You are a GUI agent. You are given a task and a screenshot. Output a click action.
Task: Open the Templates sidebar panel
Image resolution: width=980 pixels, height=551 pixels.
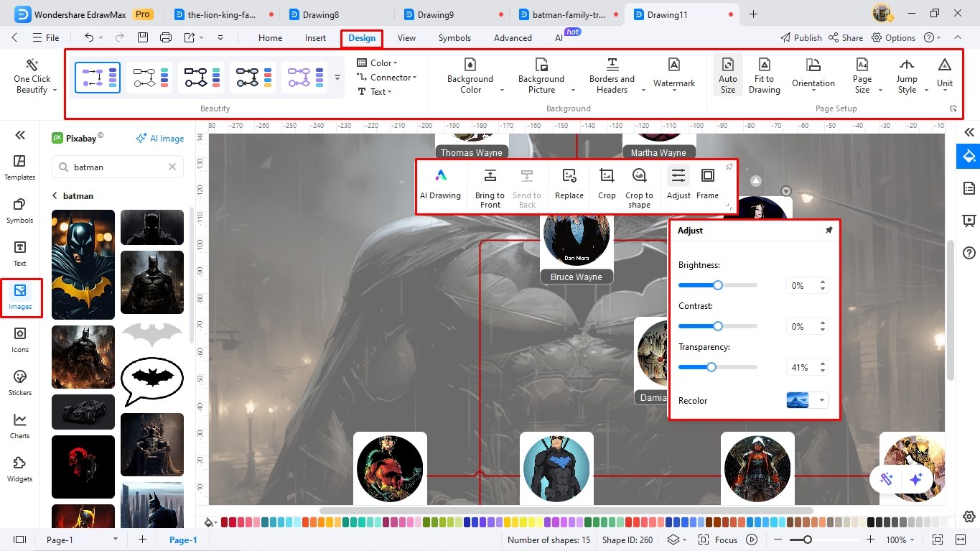pyautogui.click(x=19, y=167)
